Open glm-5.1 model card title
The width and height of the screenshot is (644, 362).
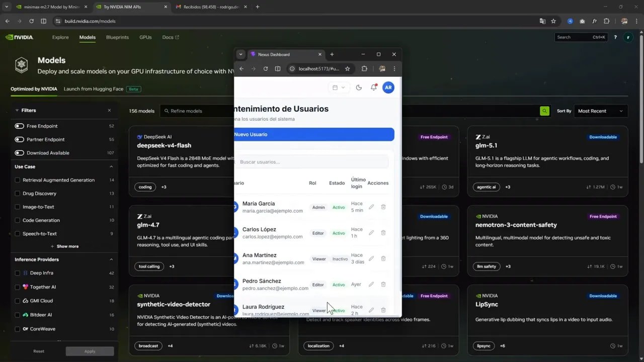487,145
